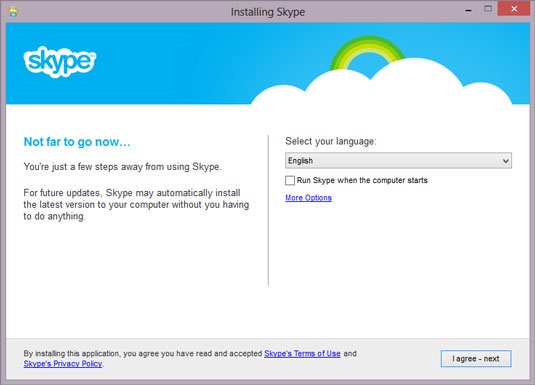Maximize the Installing Skype window

[x=488, y=9]
